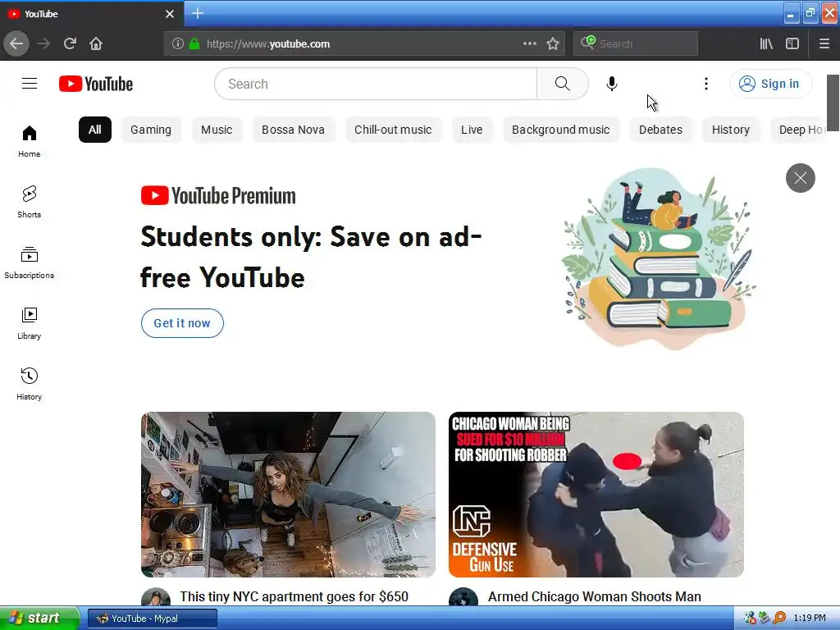Viewport: 840px width, 630px height.
Task: Click the system tray clock 1:19 PM
Action: [x=810, y=618]
